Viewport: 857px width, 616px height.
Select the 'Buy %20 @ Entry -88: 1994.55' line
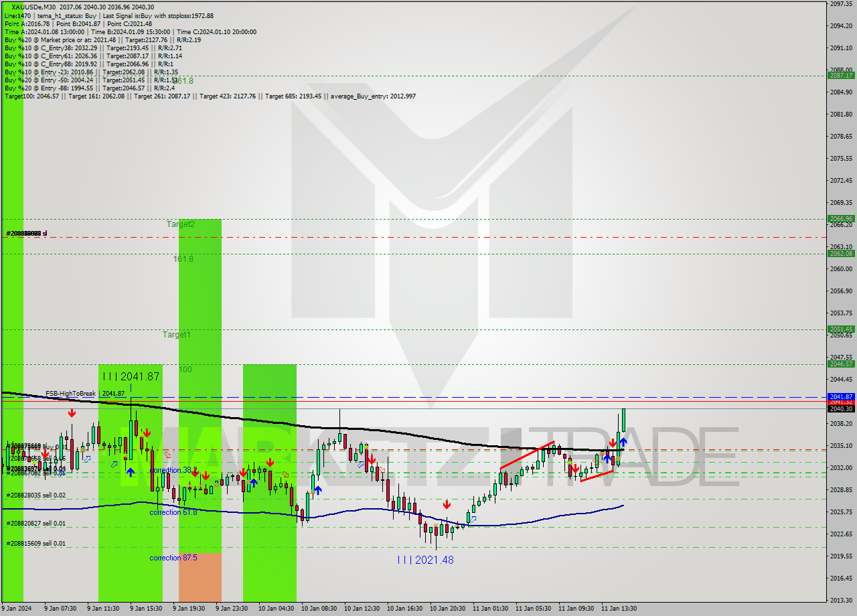89,88
